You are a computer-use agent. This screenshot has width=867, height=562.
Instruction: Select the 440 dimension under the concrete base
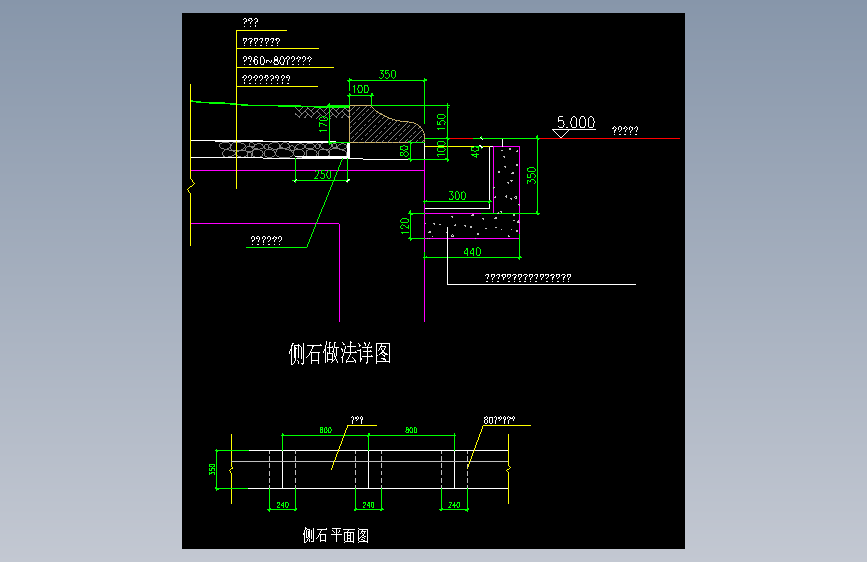472,252
